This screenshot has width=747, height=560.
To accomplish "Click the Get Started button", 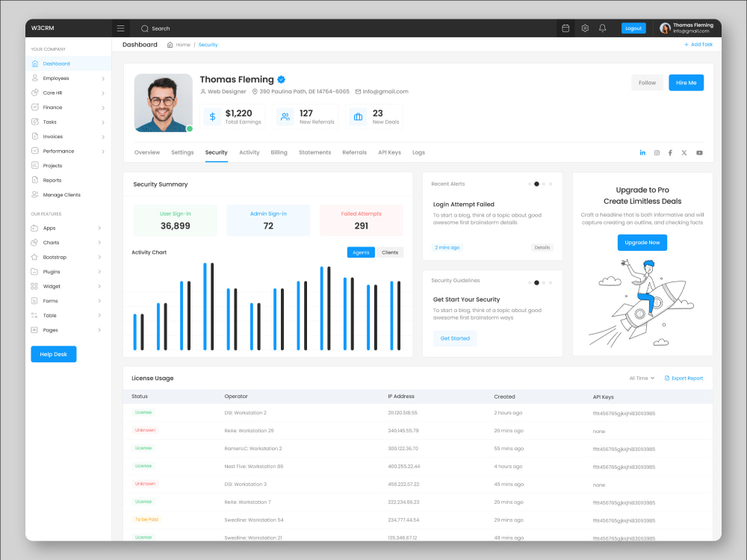I will pos(455,338).
